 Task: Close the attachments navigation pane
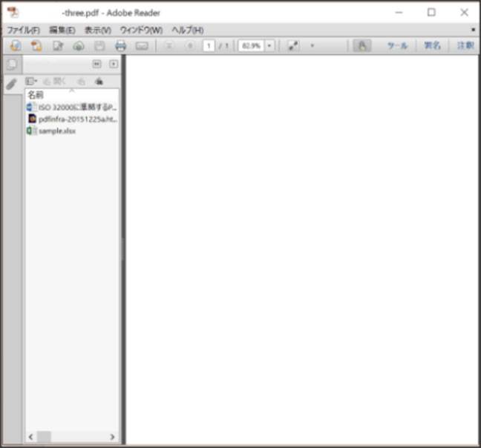pyautogui.click(x=114, y=64)
